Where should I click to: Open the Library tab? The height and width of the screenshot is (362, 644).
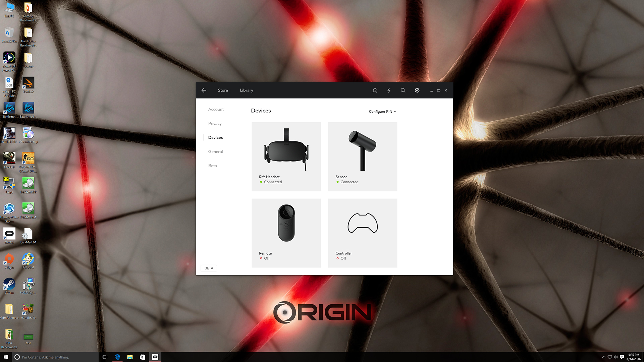click(247, 90)
